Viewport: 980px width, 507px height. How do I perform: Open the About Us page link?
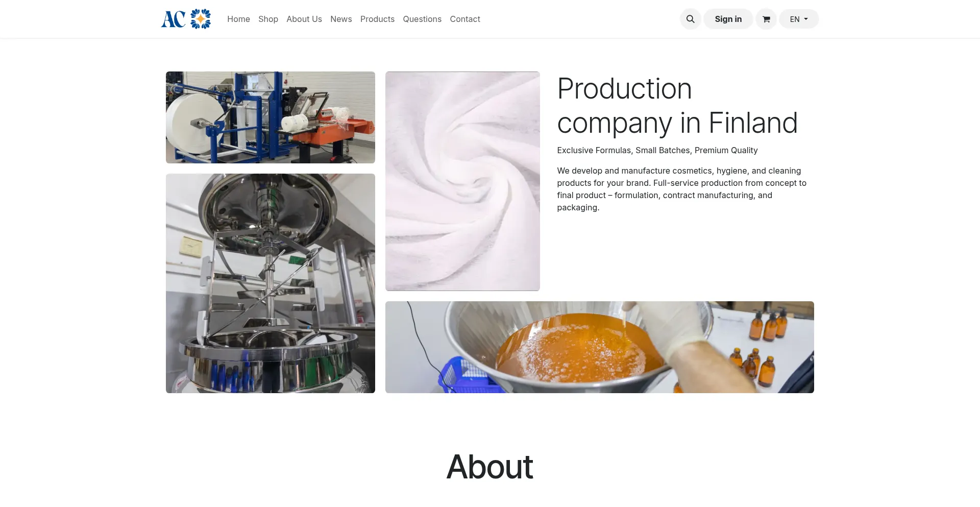click(x=304, y=19)
